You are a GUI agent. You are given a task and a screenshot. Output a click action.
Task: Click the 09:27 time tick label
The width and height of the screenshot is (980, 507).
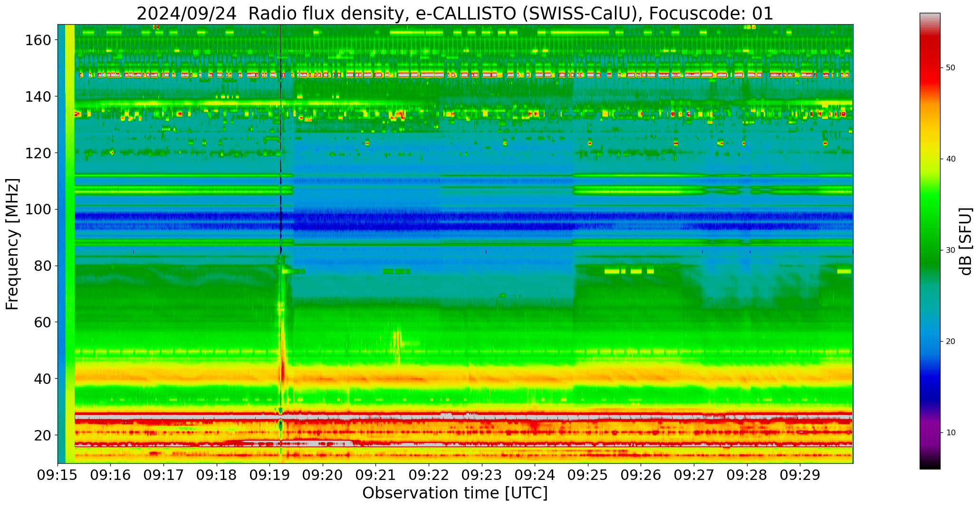(x=694, y=476)
